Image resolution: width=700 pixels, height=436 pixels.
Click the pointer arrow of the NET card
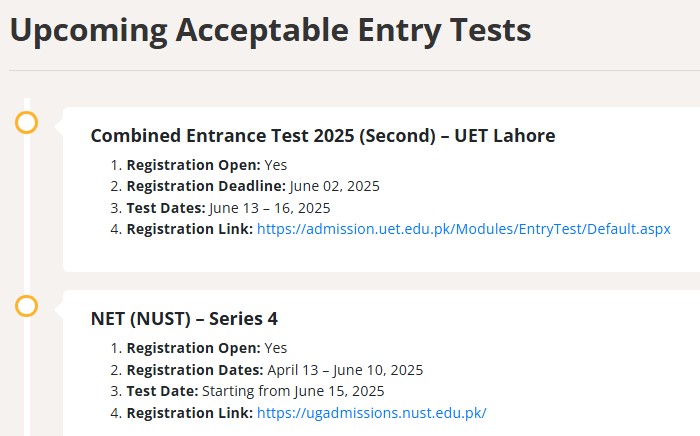(x=59, y=309)
